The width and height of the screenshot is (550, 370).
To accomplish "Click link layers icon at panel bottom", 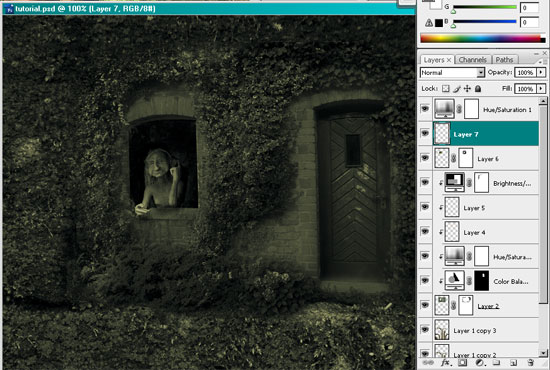I will click(428, 363).
